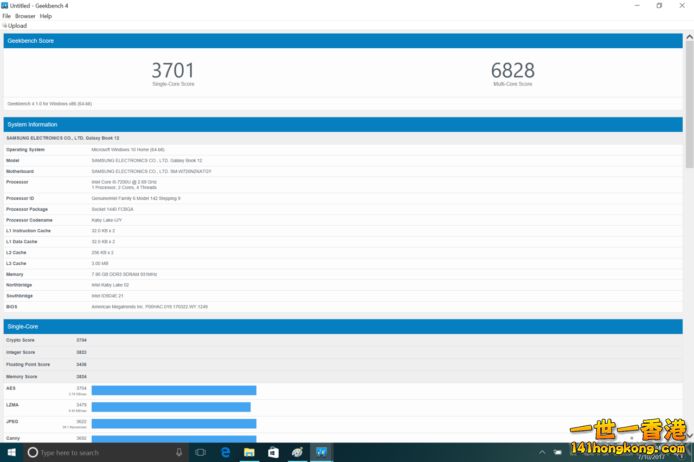Click the LZMA benchmark result bar

[x=171, y=407]
